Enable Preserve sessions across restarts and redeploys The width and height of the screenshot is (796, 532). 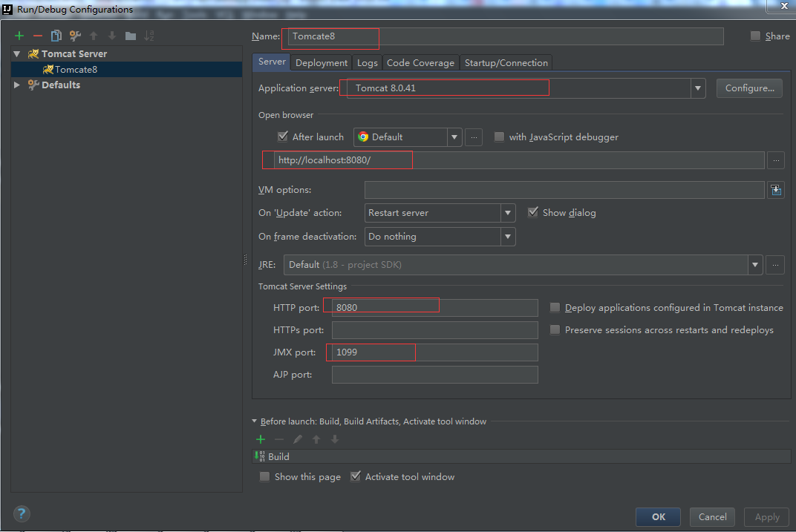555,329
